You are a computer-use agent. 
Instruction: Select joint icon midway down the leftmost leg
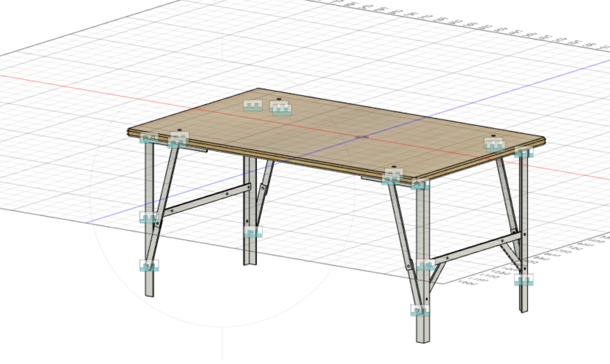tap(148, 218)
